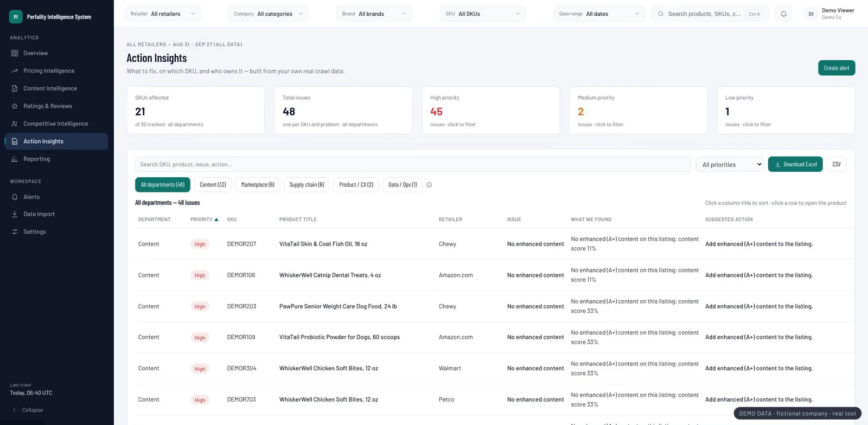Click the Data Import download icon
The width and height of the screenshot is (868, 425).
(x=15, y=214)
